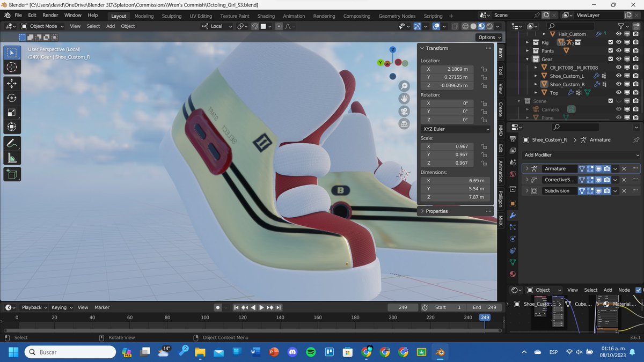Open the Add Modifier dropdown
This screenshot has height=362, width=644.
pos(581,155)
